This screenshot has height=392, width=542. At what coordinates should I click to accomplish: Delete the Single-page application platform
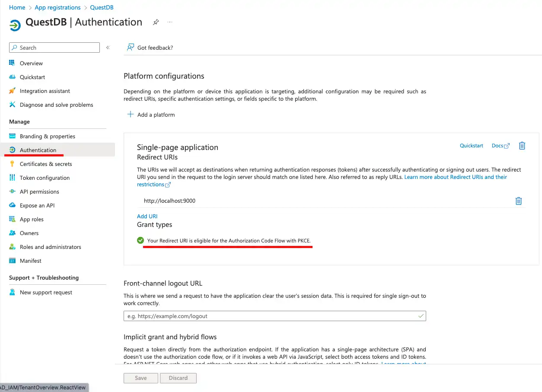point(522,146)
